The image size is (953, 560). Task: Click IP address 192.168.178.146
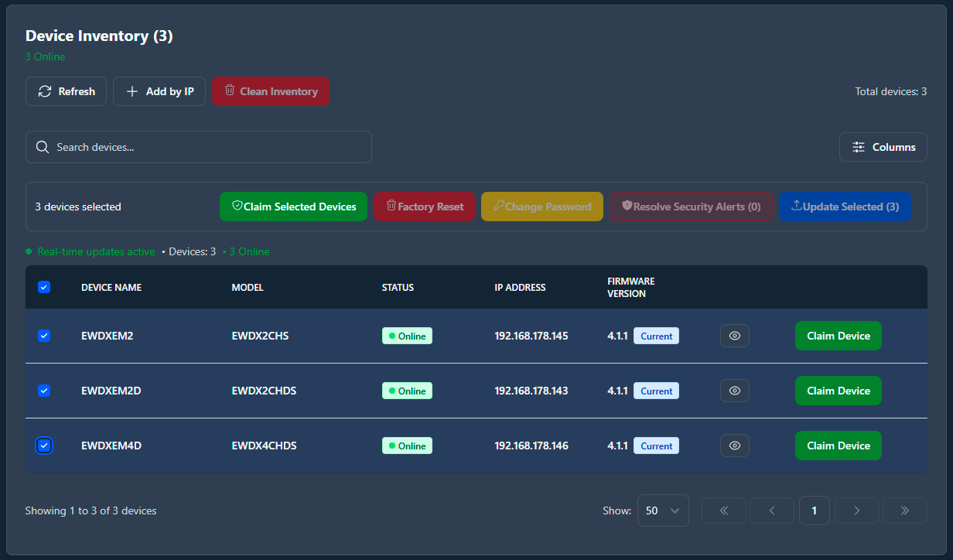tap(531, 446)
